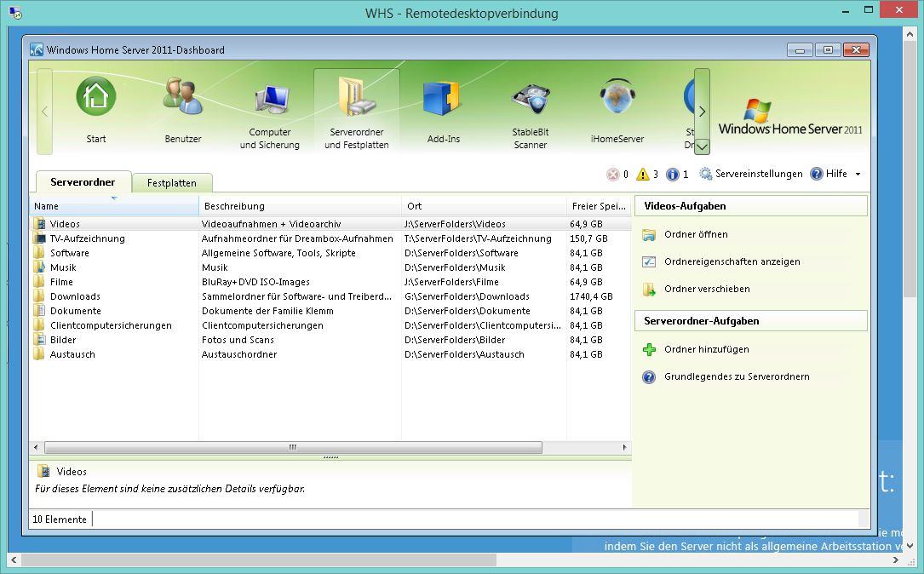Select the Austausch folder row
This screenshot has width=924, height=574.
(x=330, y=354)
